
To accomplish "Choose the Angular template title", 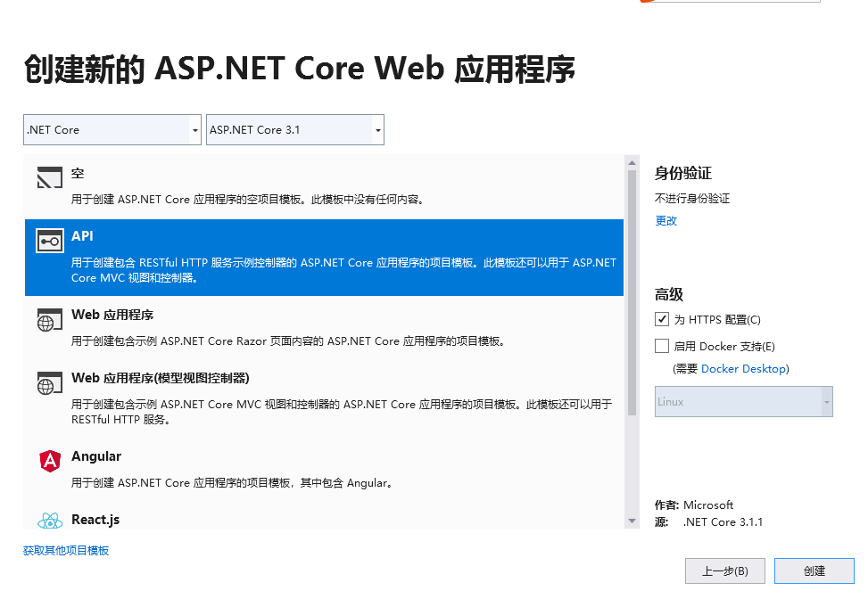I will click(x=96, y=456).
